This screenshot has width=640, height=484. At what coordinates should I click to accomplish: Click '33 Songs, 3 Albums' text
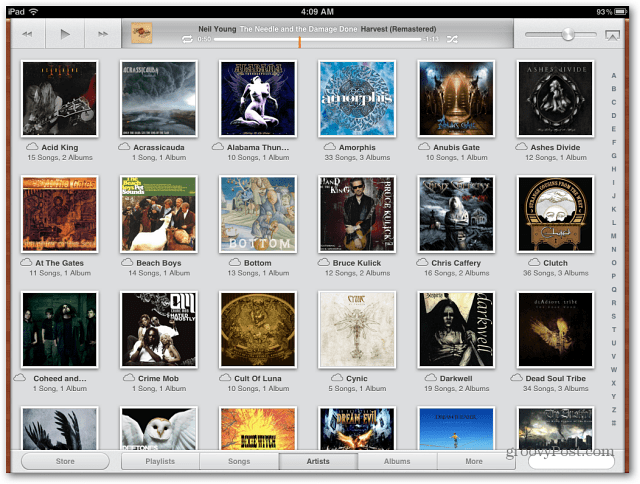coord(357,158)
